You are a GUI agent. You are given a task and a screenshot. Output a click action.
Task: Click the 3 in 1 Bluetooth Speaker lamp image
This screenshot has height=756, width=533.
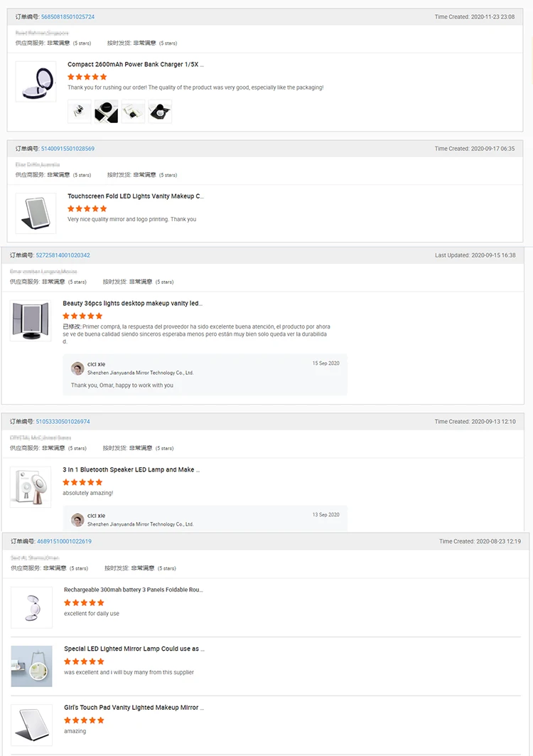31,486
